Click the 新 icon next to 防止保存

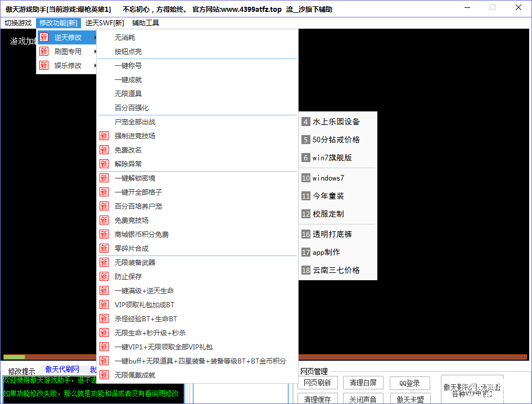point(104,276)
